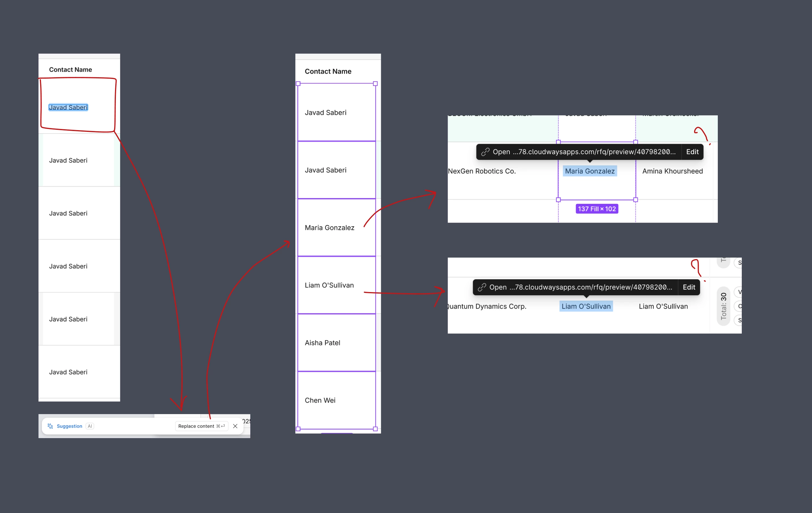
Task: Click the AI Suggestion sparkle icon
Action: tap(50, 426)
